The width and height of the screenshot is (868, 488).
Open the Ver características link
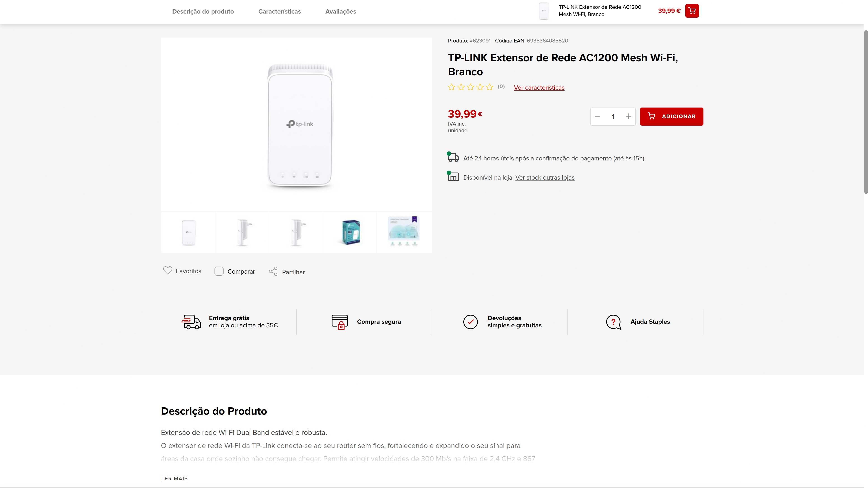(x=539, y=88)
